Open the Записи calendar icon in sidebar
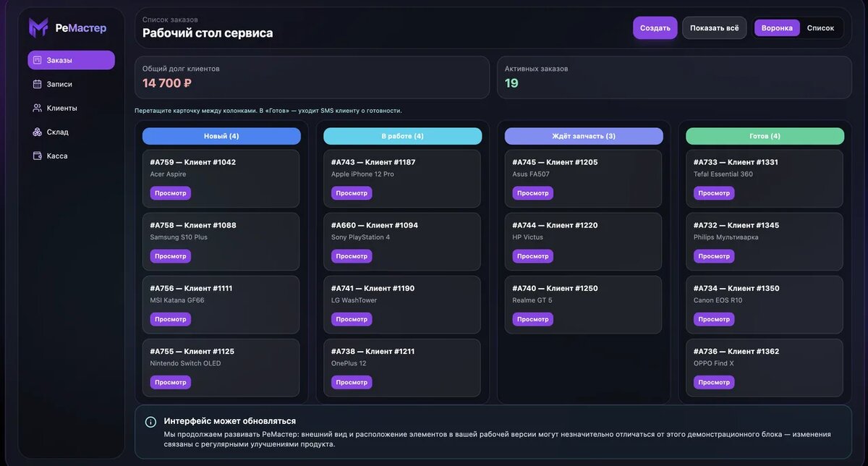Viewport: 868px width, 466px height. 38,84
